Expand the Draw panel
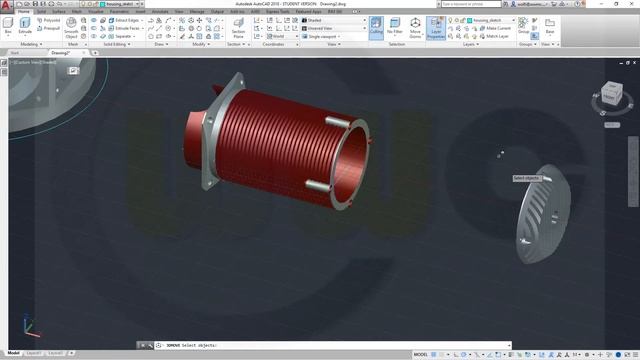Screen dimensions: 640x360 [161, 44]
